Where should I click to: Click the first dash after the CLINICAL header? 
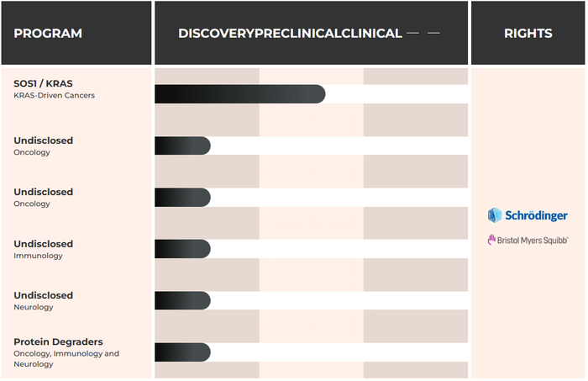click(412, 34)
